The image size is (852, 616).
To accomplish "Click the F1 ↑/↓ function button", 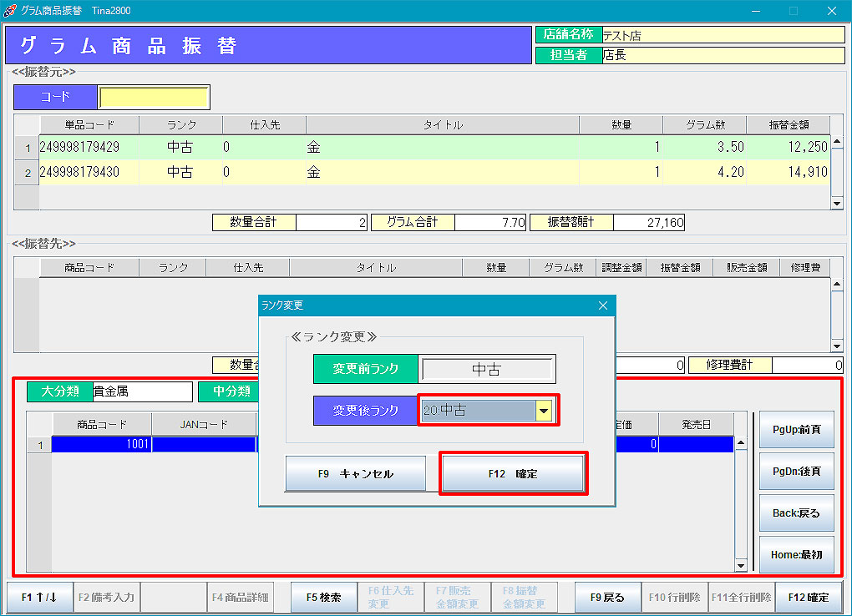I will (39, 598).
